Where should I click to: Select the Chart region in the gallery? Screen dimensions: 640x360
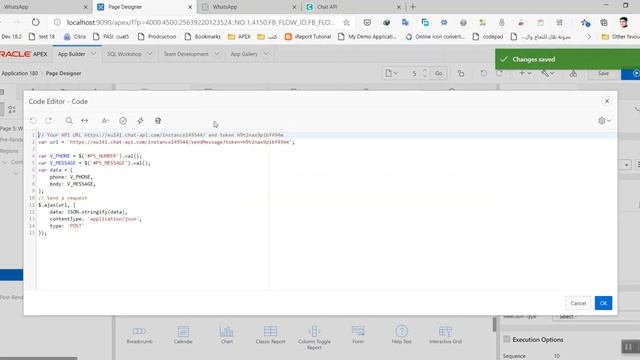(x=227, y=335)
